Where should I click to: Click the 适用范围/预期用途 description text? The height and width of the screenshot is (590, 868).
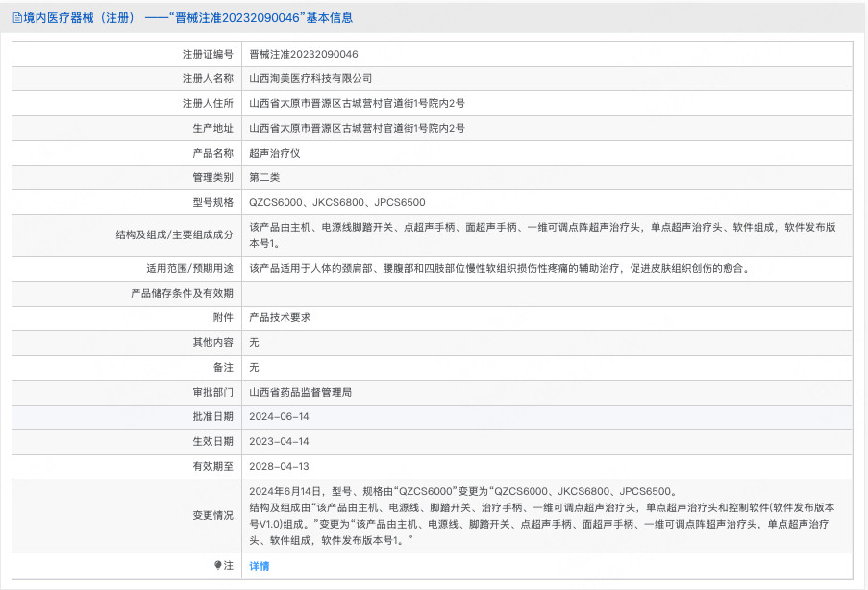tap(501, 269)
